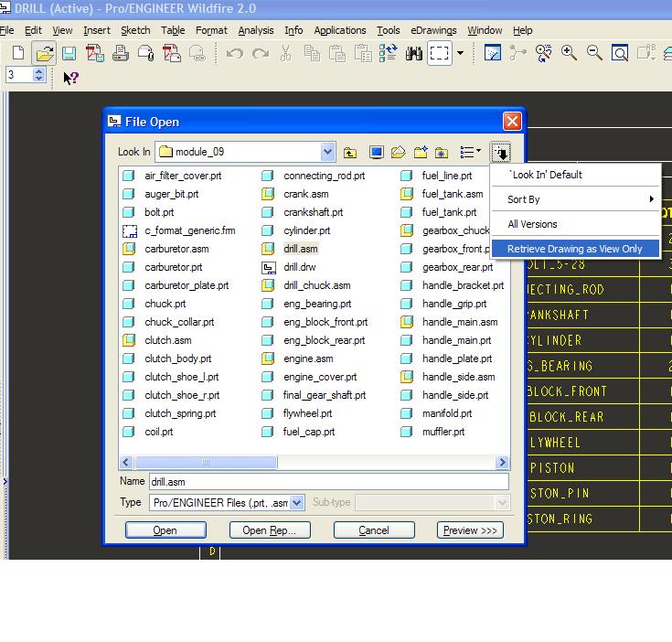Select the crank.asm file
The width and height of the screenshot is (672, 642).
pos(295,194)
